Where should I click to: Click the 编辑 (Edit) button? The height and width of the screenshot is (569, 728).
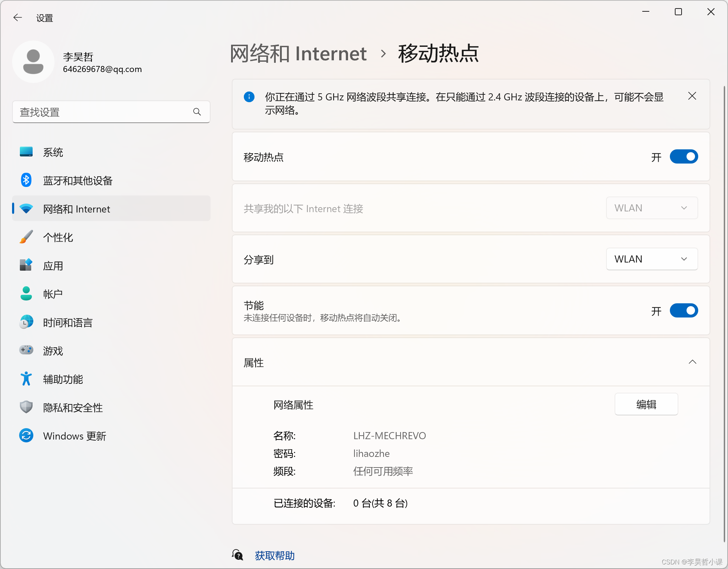[x=646, y=404]
